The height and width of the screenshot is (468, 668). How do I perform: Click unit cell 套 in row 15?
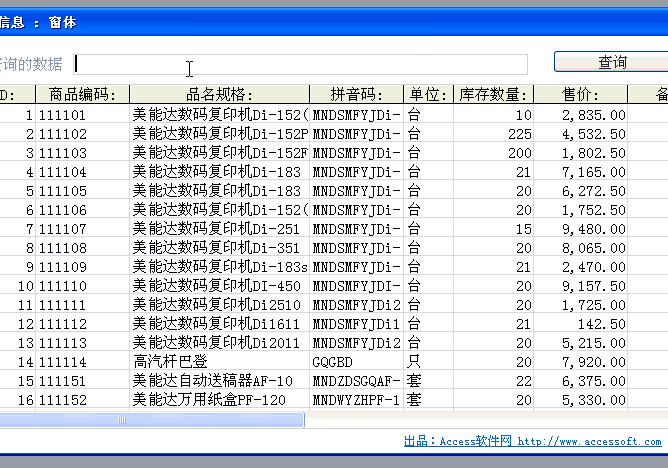[x=429, y=381]
